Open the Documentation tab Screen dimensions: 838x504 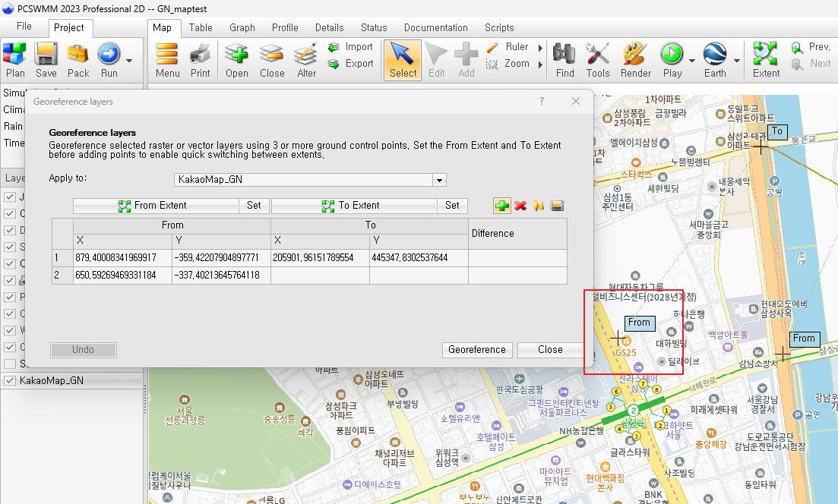tap(435, 28)
